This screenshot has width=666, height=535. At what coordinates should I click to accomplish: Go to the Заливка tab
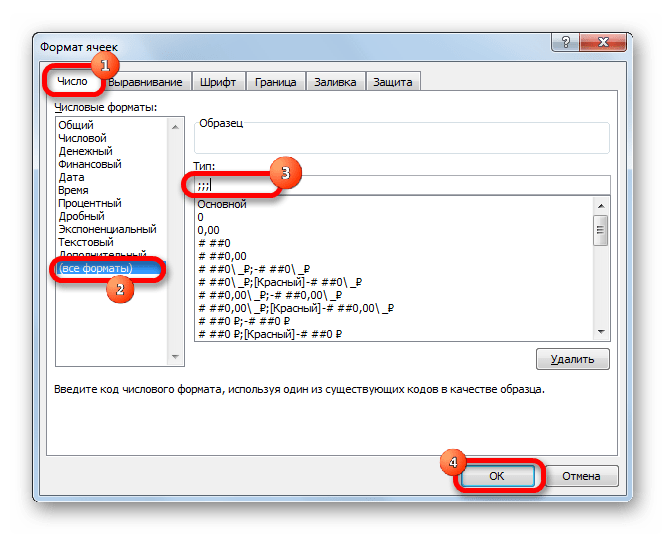pyautogui.click(x=335, y=82)
